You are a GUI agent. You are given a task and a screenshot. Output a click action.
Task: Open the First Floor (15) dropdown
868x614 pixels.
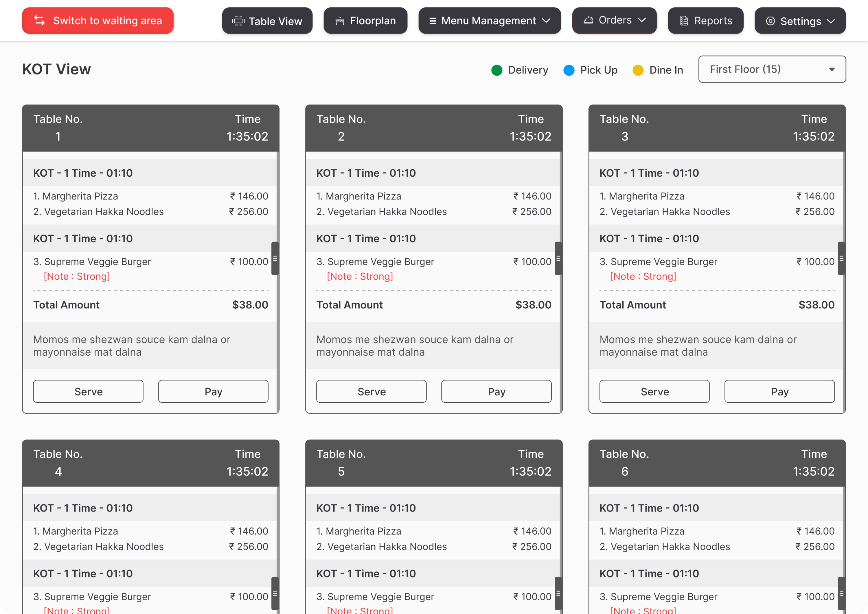pos(772,69)
